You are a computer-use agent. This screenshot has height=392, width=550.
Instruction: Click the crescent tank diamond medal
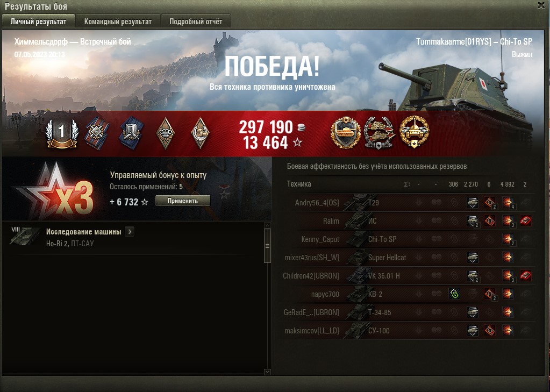tap(201, 133)
